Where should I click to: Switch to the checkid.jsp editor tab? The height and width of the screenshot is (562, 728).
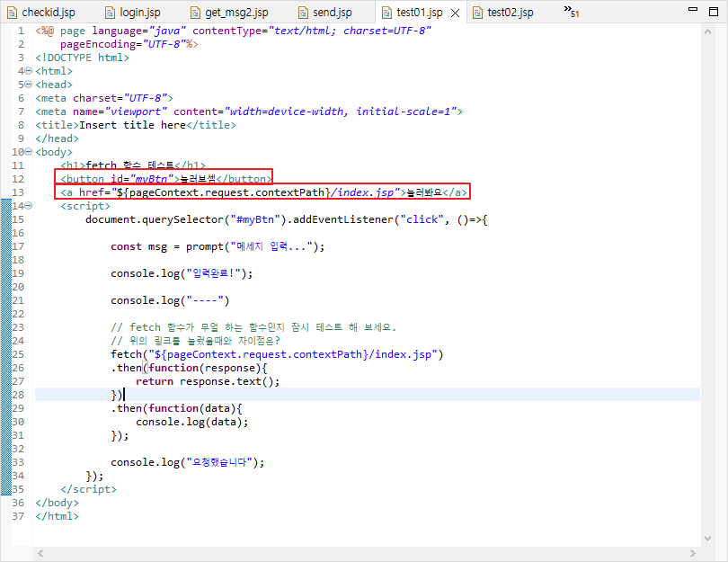(x=40, y=13)
